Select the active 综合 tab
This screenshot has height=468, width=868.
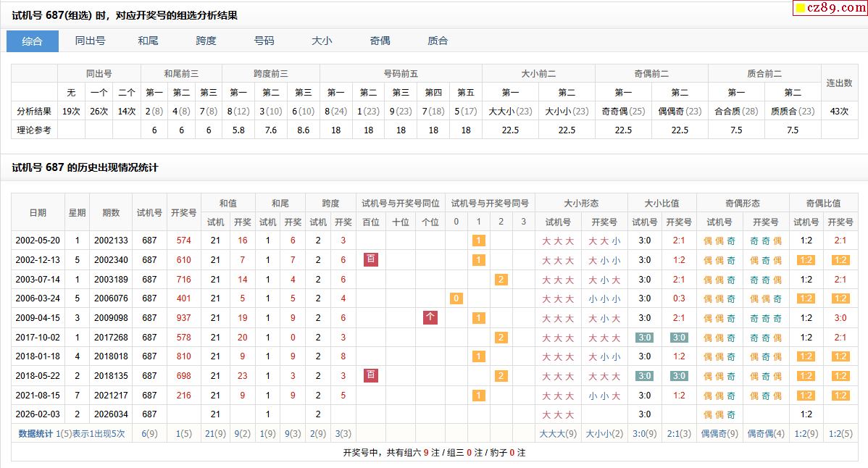32,41
